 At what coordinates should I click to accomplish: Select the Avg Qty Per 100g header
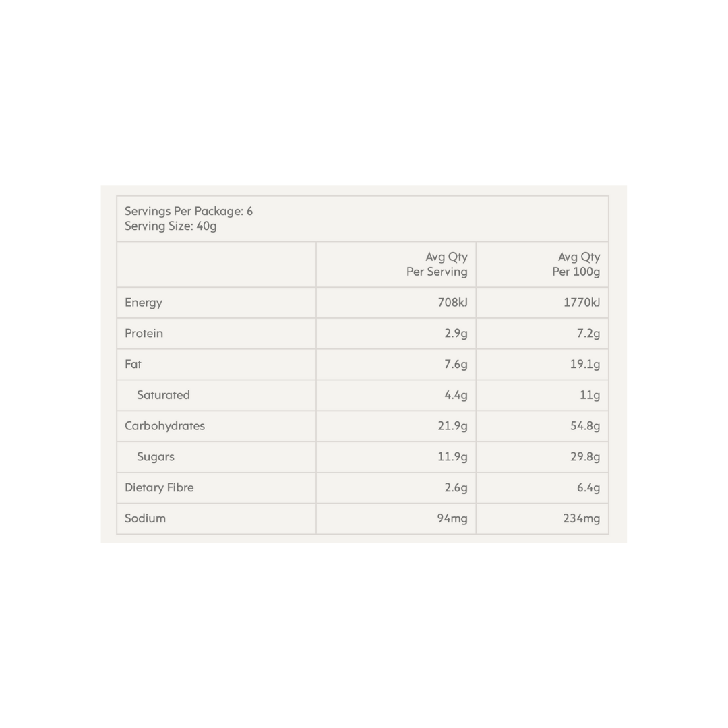coord(576,264)
